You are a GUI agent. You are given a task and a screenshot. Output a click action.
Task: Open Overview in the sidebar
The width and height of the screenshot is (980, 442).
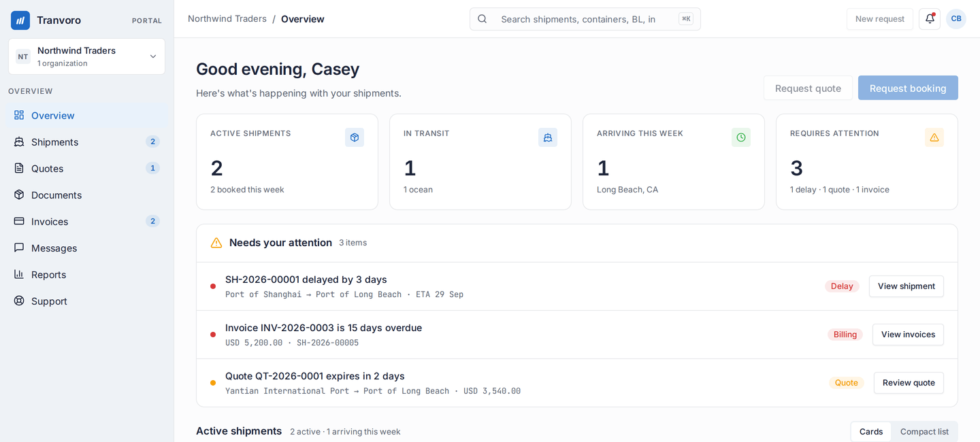[x=86, y=115]
